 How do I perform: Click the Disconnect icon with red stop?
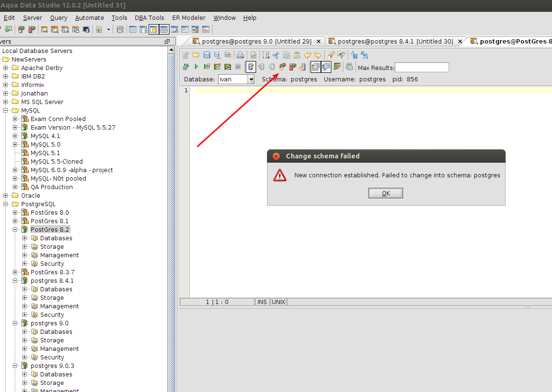[293, 67]
